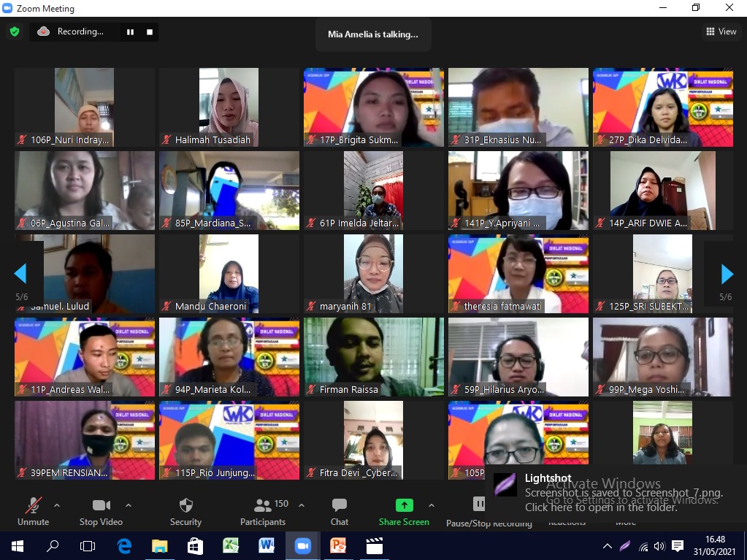
Task: Select the 27P_Dika Delvida video tile
Action: pyautogui.click(x=663, y=107)
